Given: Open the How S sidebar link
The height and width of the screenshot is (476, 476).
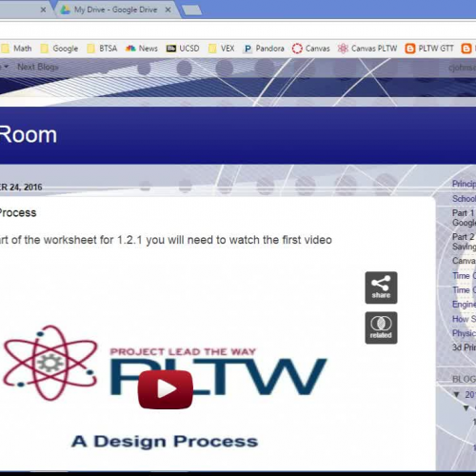Looking at the screenshot, I should pyautogui.click(x=464, y=319).
